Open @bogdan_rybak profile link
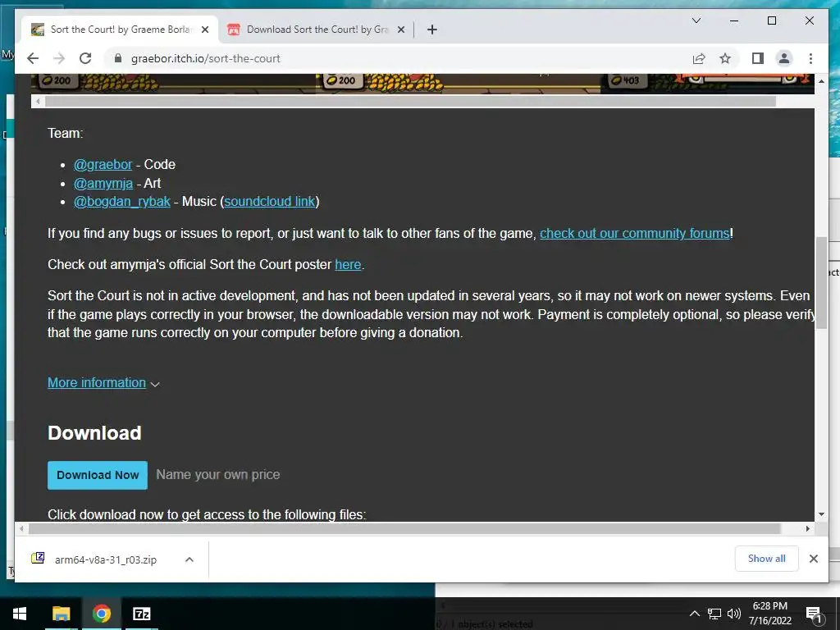Viewport: 840px width, 630px height. (122, 202)
